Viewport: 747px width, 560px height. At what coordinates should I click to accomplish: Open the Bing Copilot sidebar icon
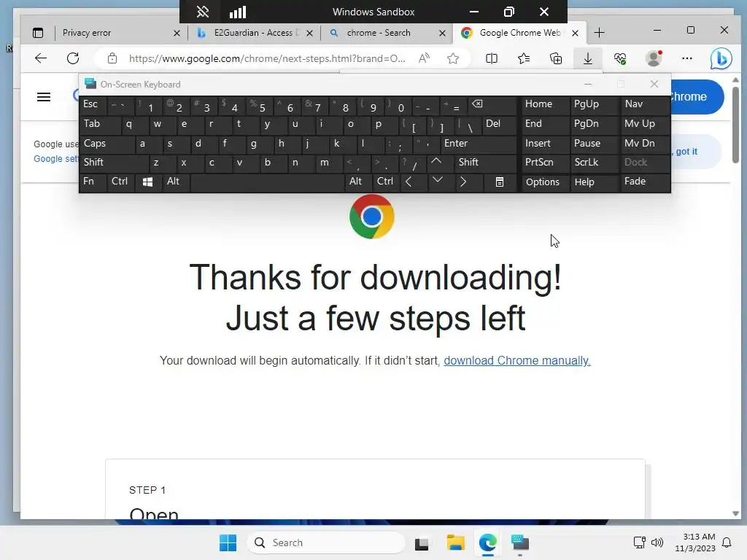tap(721, 58)
